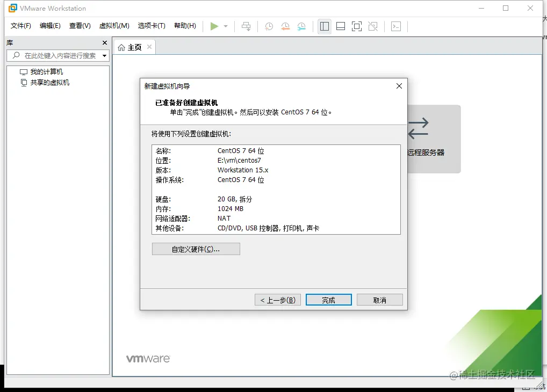Click the CD/DVD, USB 控制器 devices row

[268, 228]
